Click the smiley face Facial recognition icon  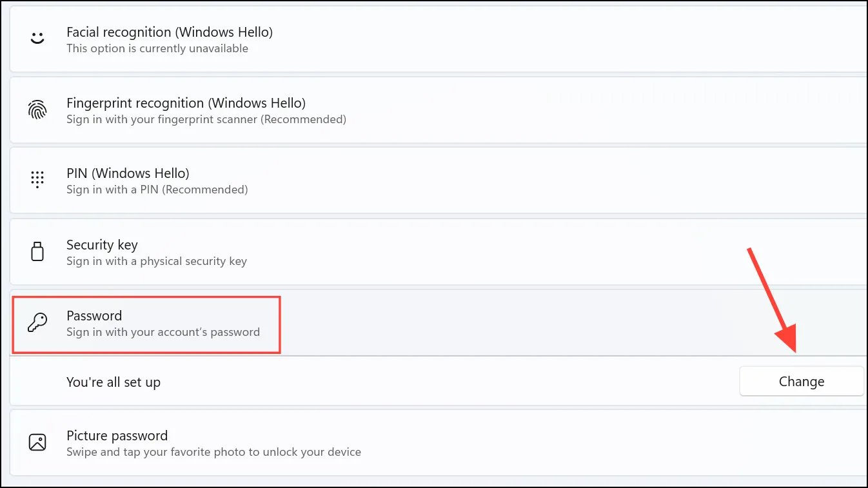tap(37, 39)
